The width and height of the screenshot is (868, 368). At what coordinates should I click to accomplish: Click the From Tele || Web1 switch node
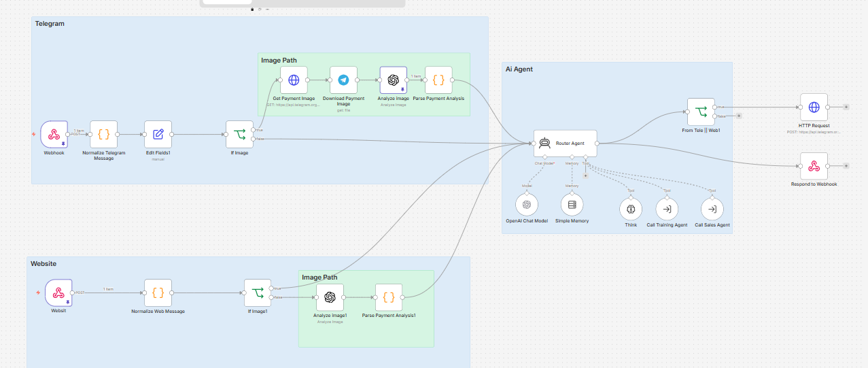701,112
